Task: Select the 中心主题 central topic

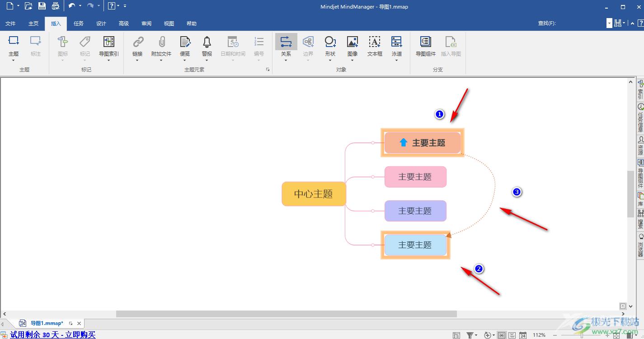Action: [314, 194]
